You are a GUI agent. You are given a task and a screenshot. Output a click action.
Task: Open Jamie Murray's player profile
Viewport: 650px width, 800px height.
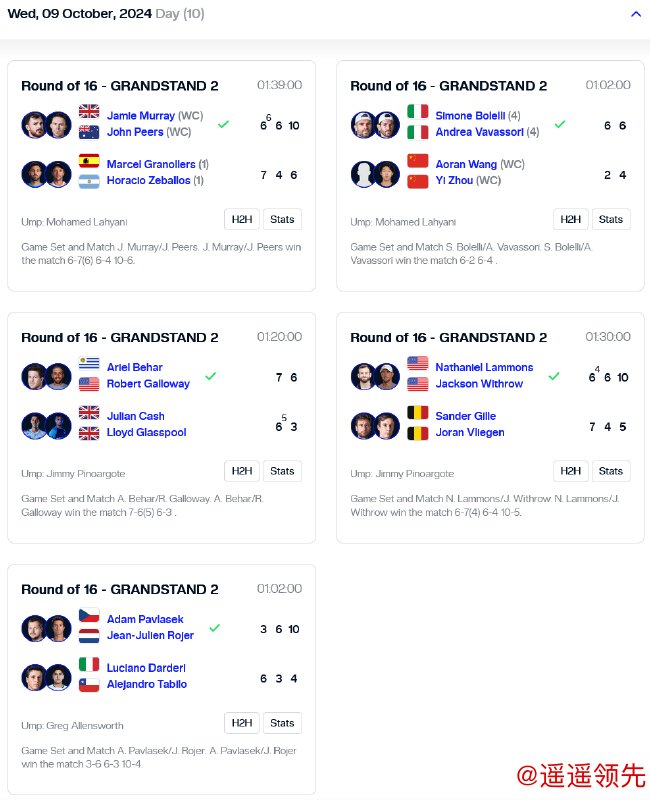(x=141, y=116)
